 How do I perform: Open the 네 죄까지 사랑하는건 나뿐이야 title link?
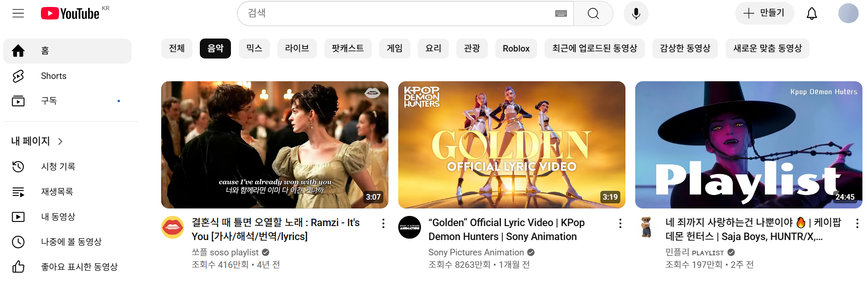[753, 229]
